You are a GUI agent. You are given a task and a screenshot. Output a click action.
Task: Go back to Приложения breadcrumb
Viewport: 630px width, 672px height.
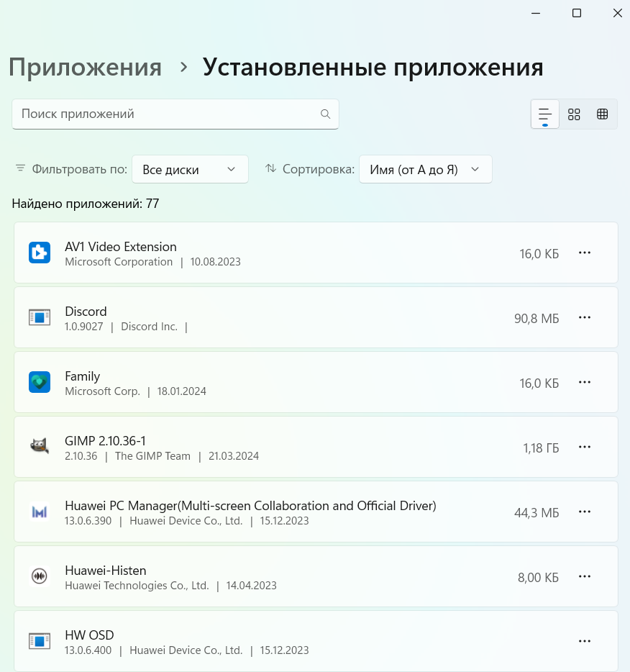click(86, 68)
